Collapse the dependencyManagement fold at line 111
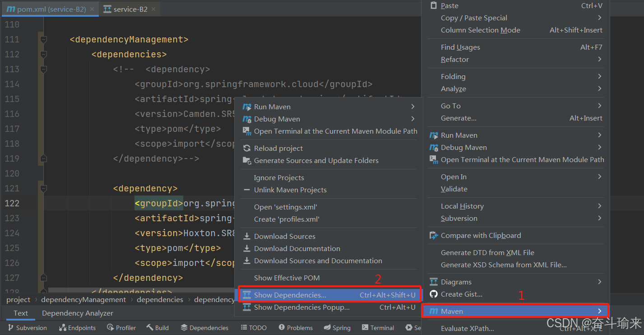This screenshot has width=644, height=335. (43, 40)
